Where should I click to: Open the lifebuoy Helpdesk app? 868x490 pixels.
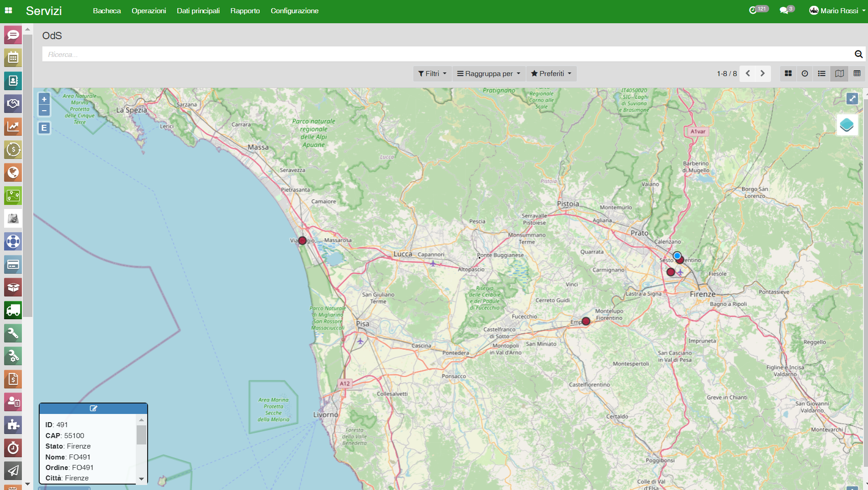tap(13, 241)
